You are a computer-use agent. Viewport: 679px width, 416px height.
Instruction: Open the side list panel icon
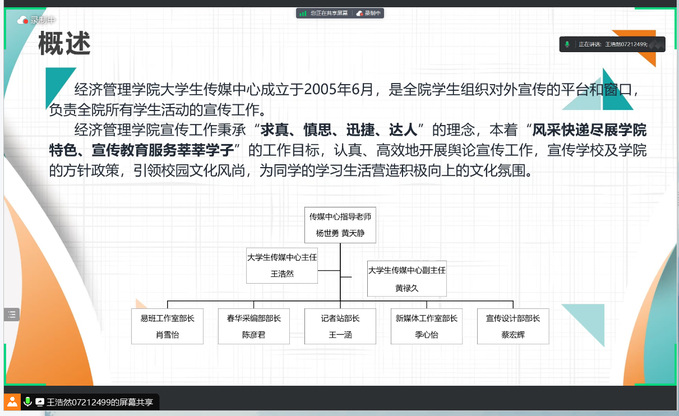[11, 314]
